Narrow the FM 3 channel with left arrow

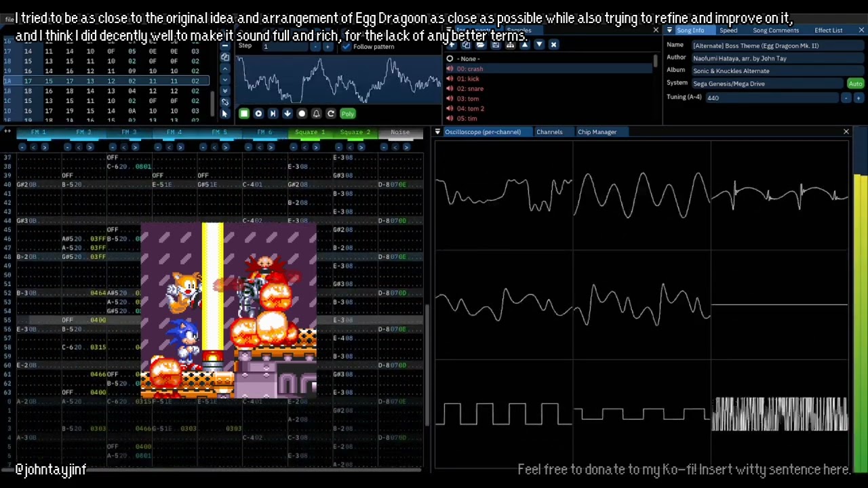tap(124, 147)
